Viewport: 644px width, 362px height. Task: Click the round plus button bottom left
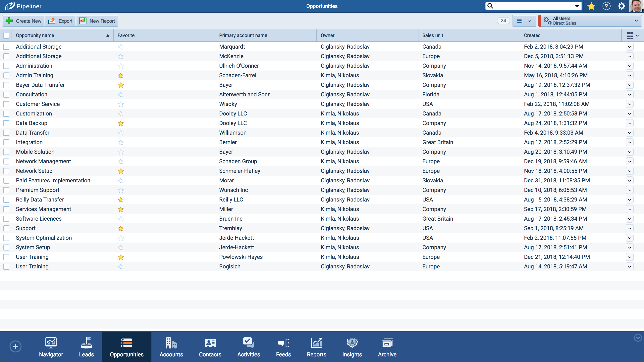16,346
